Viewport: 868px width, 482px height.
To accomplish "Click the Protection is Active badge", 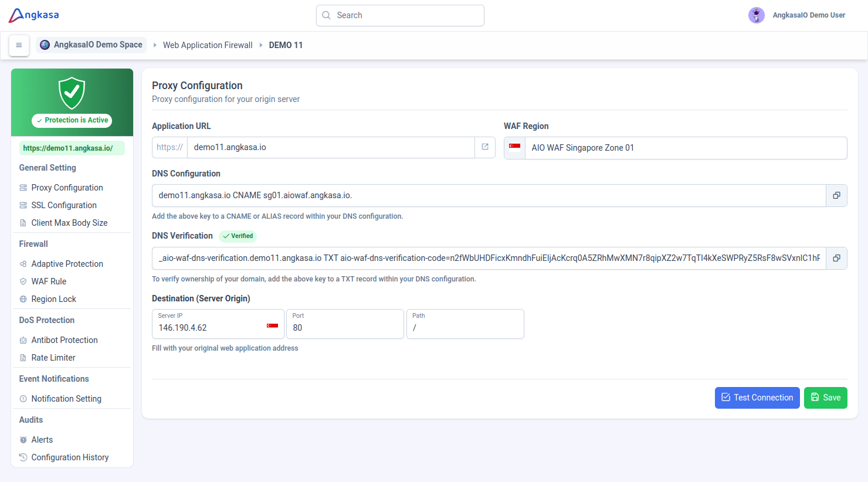I will 72,120.
